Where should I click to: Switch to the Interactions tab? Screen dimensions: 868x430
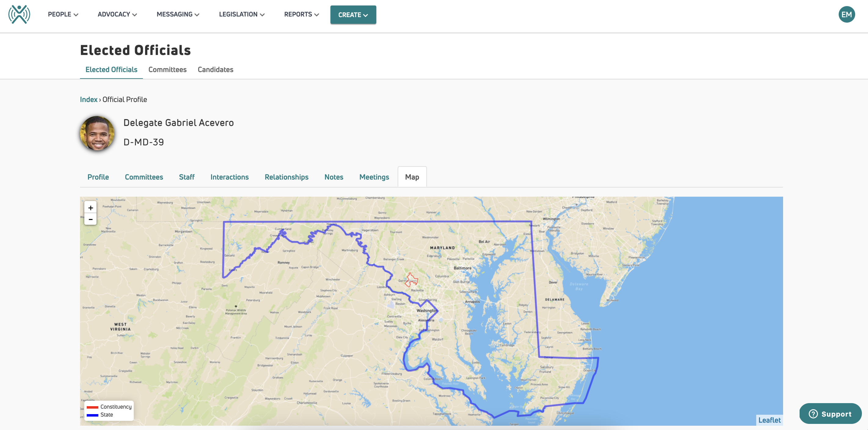(x=229, y=177)
